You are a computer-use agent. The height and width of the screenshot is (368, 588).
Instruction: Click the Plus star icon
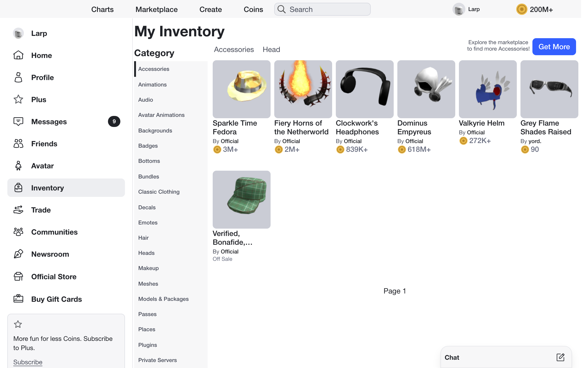click(18, 99)
